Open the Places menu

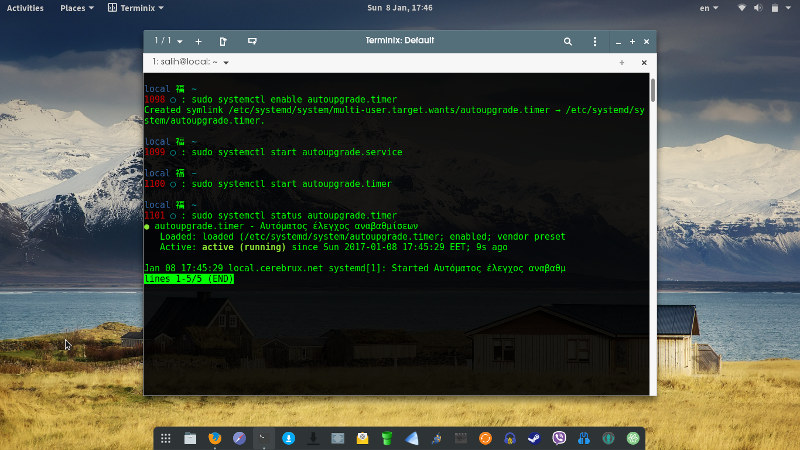tap(77, 8)
